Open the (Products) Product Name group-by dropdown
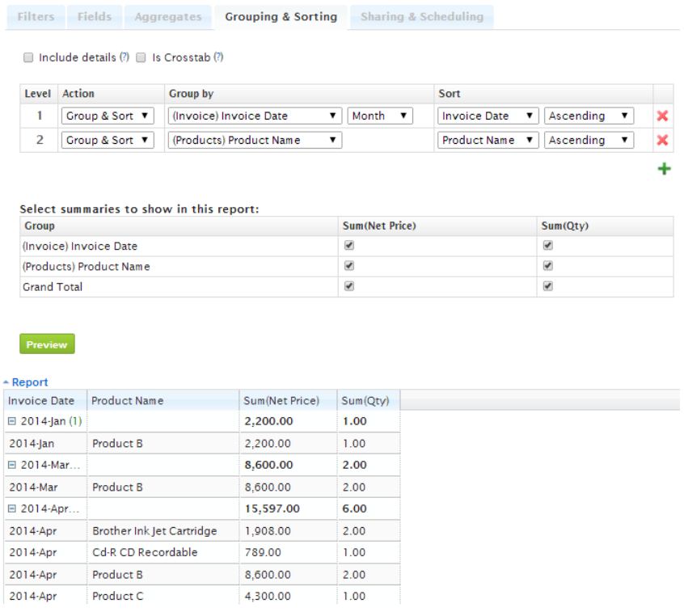 click(x=255, y=140)
